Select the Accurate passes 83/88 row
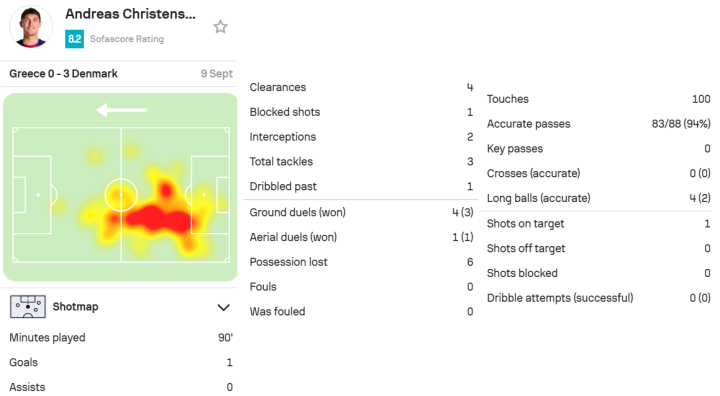The image size is (720, 396). (x=599, y=124)
